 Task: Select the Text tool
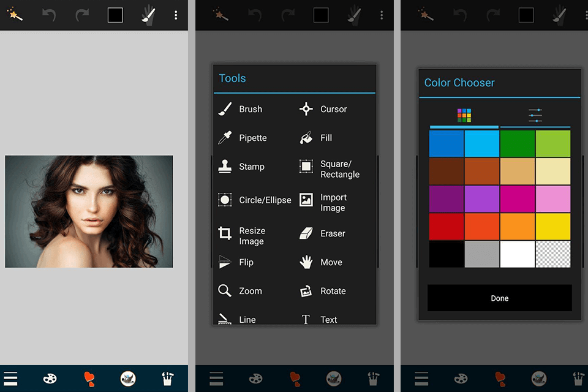(329, 319)
